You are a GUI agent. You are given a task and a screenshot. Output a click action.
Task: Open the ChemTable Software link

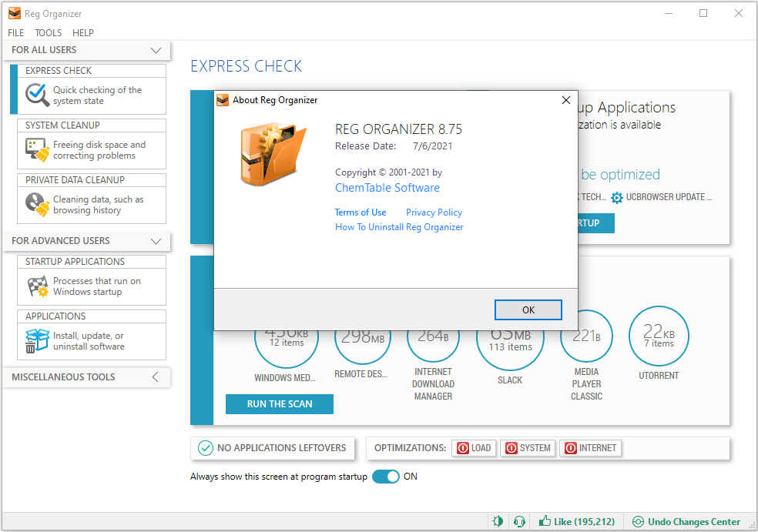coord(387,188)
